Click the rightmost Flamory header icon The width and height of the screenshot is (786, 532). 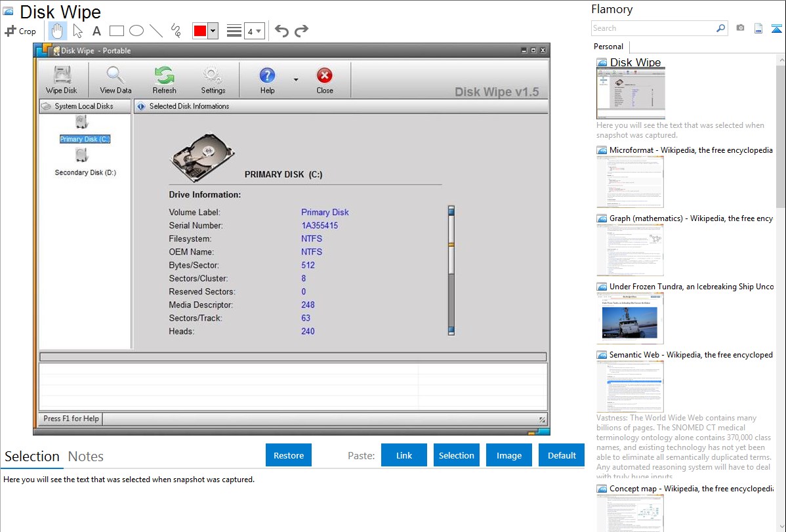(x=777, y=28)
